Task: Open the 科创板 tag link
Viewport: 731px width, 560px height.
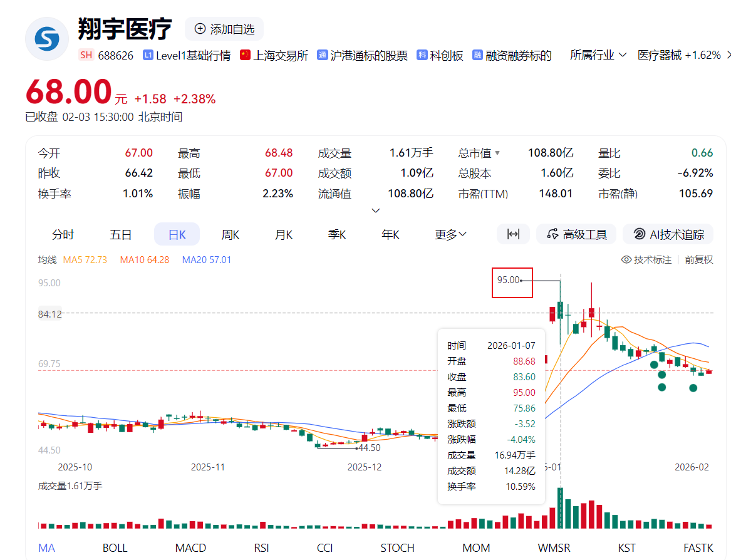Action: [x=447, y=56]
